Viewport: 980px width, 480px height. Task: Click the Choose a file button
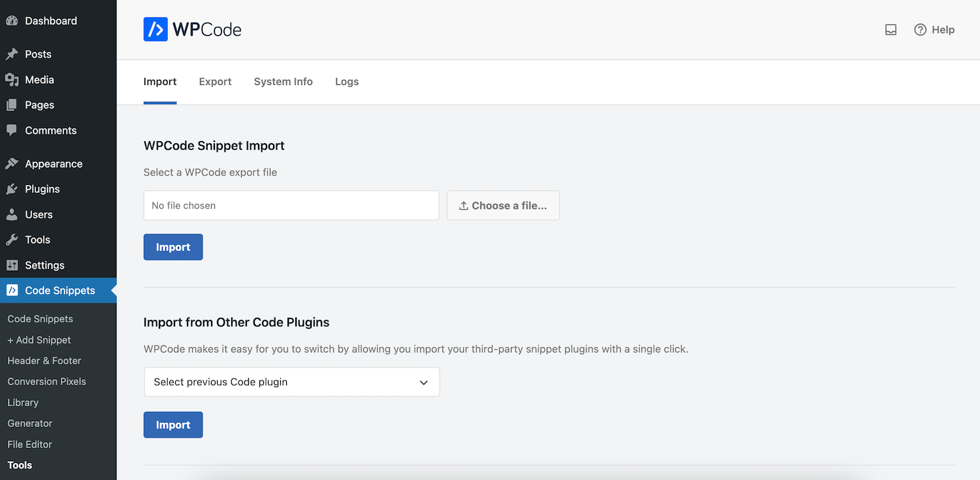click(503, 205)
